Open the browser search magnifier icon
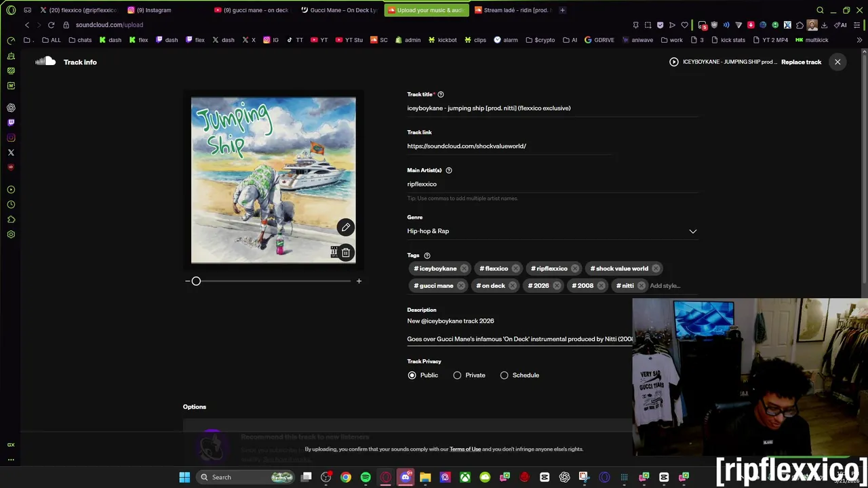The image size is (868, 488). coord(820,10)
